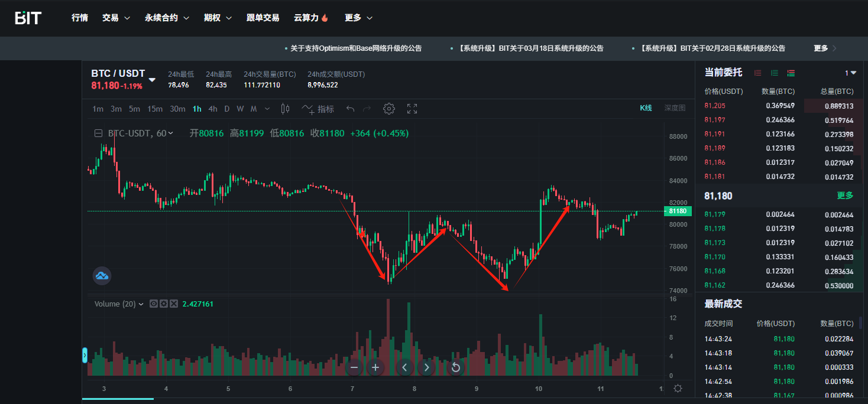Open chart settings gear icon
Viewport: 868px width, 404px height.
388,109
